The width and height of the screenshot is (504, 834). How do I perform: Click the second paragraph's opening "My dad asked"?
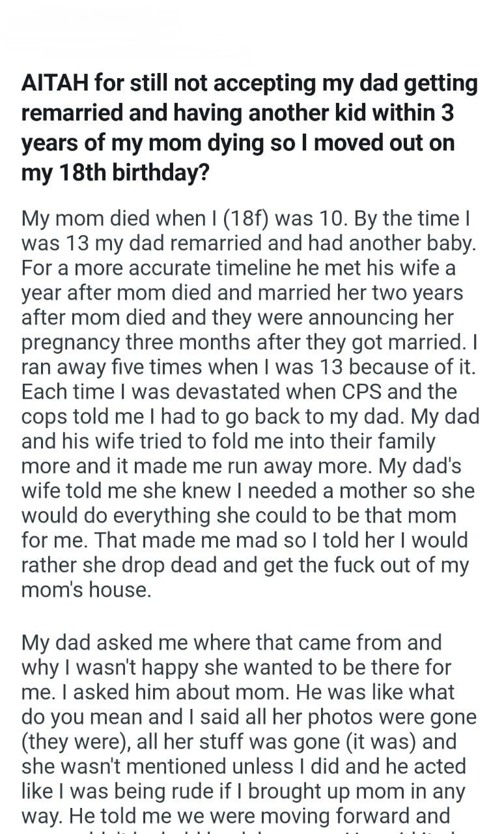click(77, 644)
